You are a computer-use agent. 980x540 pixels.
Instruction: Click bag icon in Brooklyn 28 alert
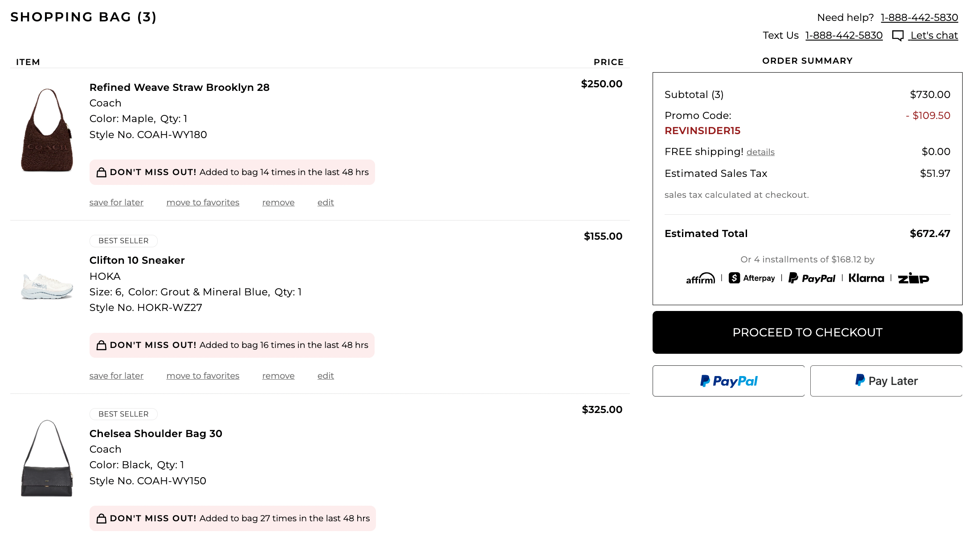tap(102, 172)
